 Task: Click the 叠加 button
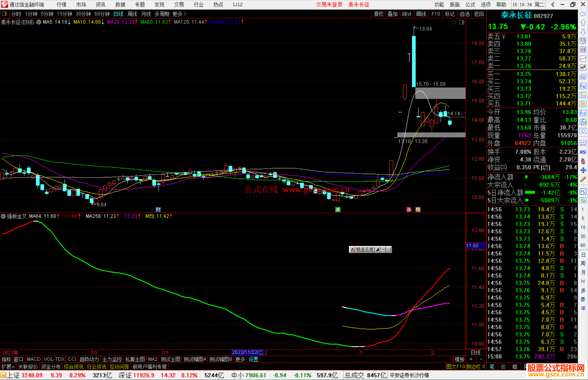[x=393, y=14]
